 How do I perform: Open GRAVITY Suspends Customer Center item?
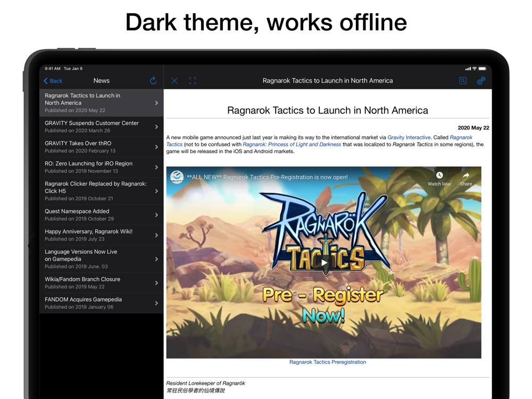(102, 127)
